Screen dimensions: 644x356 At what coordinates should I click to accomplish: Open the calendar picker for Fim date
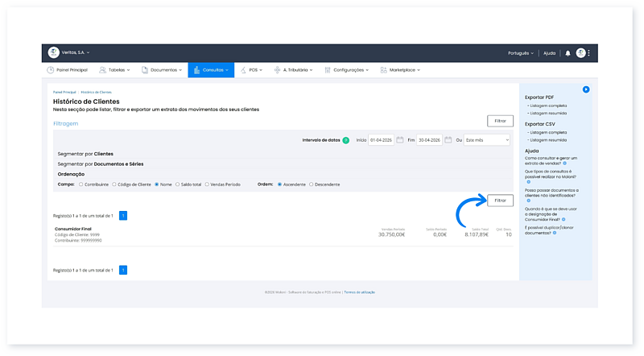[448, 140]
